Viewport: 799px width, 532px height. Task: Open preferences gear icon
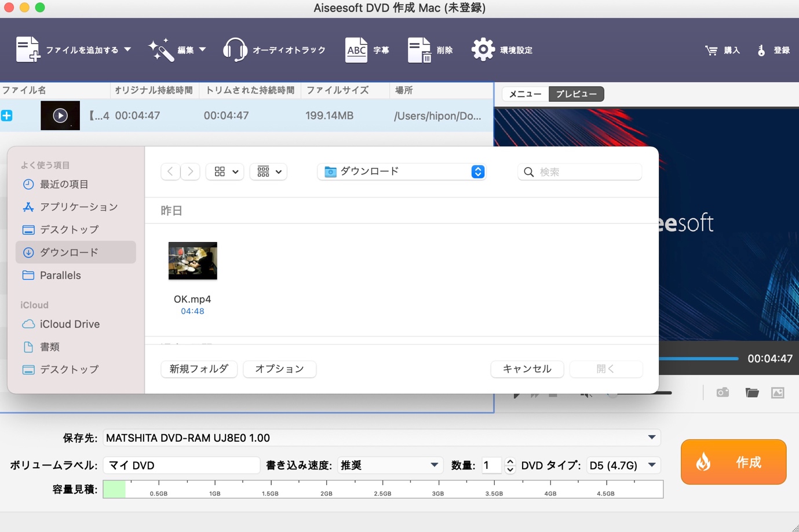click(483, 50)
